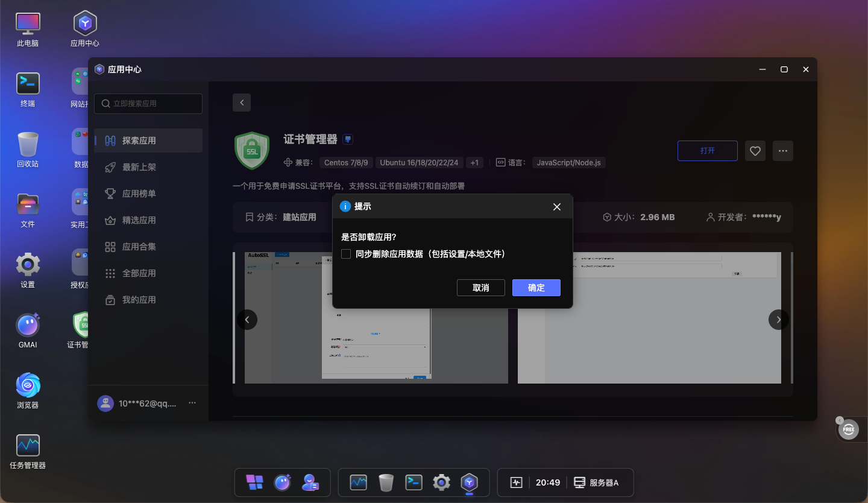Screen dimensions: 868x503
Task: Click the 任务管理器 desktop icon
Action: pyautogui.click(x=28, y=452)
